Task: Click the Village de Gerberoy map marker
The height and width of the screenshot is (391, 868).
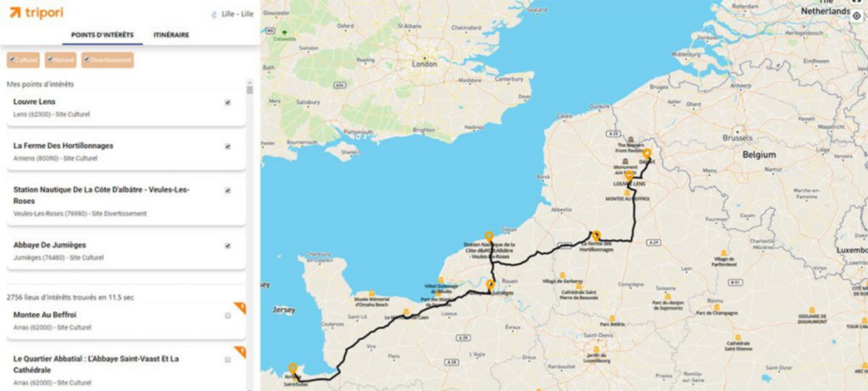Action: (x=563, y=275)
